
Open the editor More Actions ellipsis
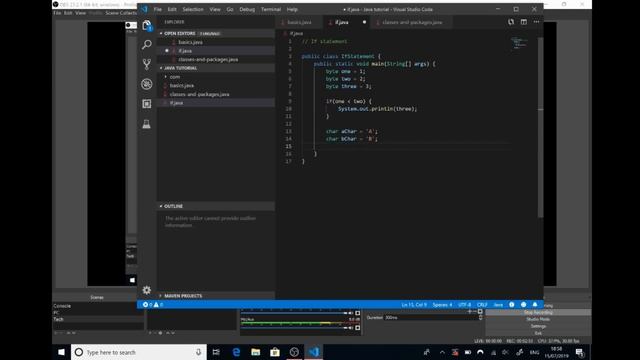tap(536, 22)
